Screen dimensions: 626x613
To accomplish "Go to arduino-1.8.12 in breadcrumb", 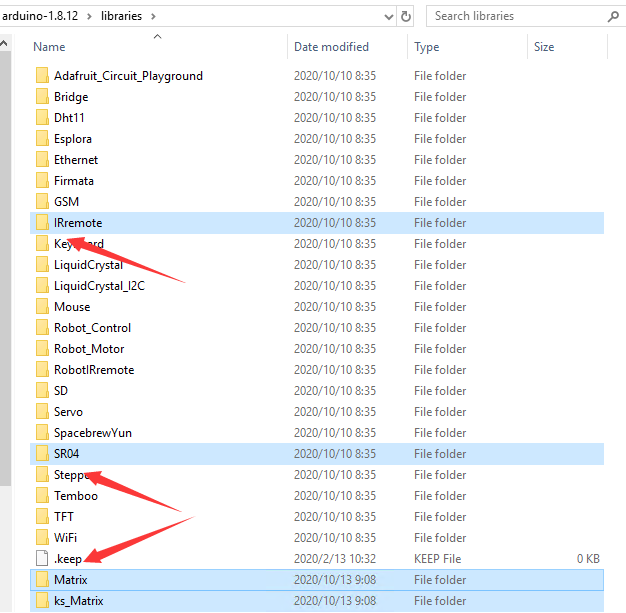I will click(40, 16).
